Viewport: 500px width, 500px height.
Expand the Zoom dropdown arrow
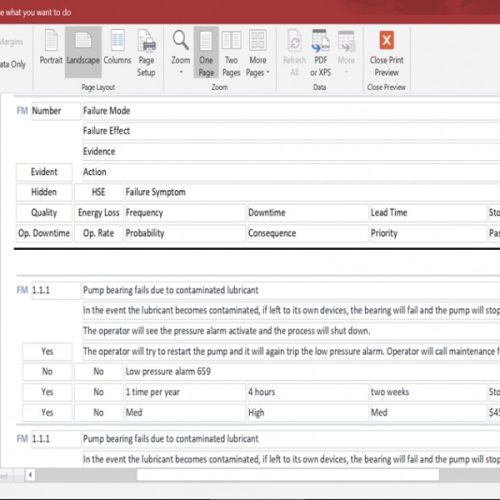click(x=181, y=72)
